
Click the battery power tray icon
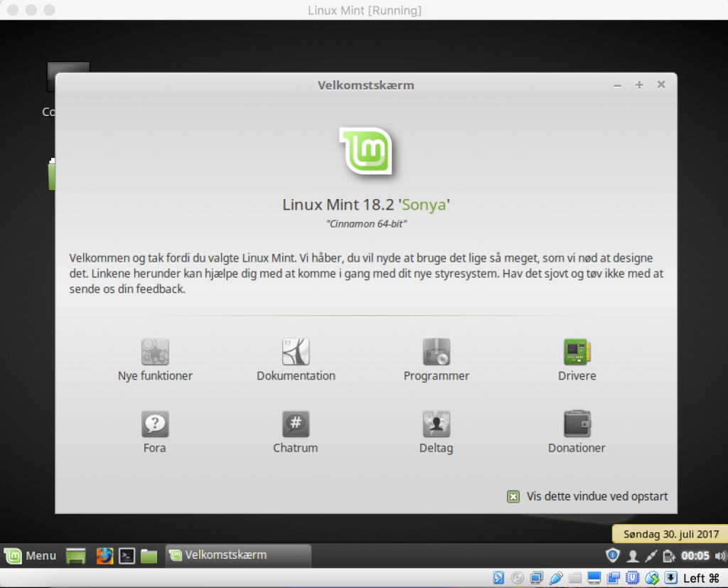pos(668,555)
